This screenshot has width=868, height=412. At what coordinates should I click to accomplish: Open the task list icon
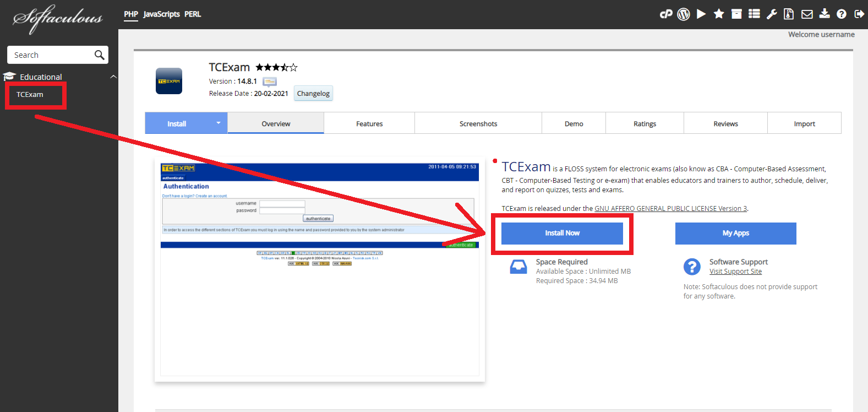click(754, 14)
